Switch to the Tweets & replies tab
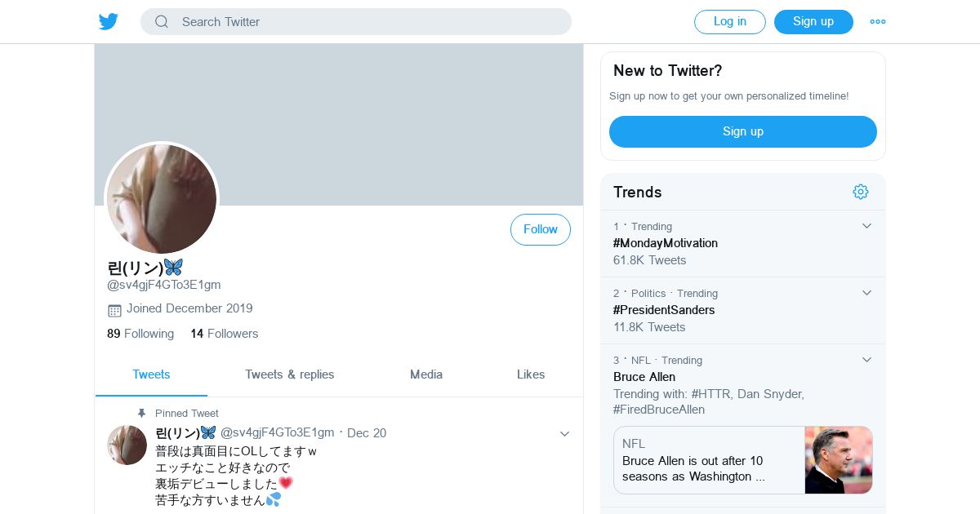Screen dimensions: 980x514 point(290,374)
